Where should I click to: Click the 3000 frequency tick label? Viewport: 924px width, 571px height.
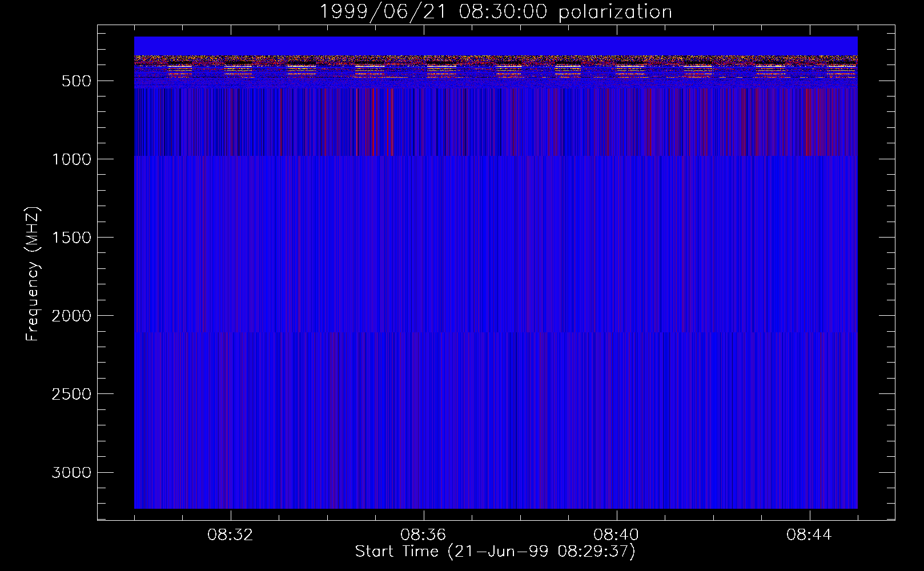point(71,472)
